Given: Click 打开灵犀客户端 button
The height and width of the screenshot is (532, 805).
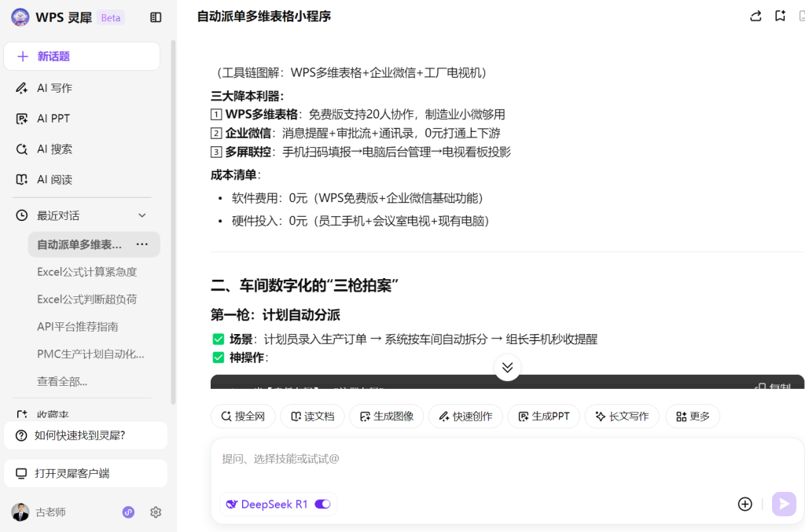Looking at the screenshot, I should tap(86, 474).
